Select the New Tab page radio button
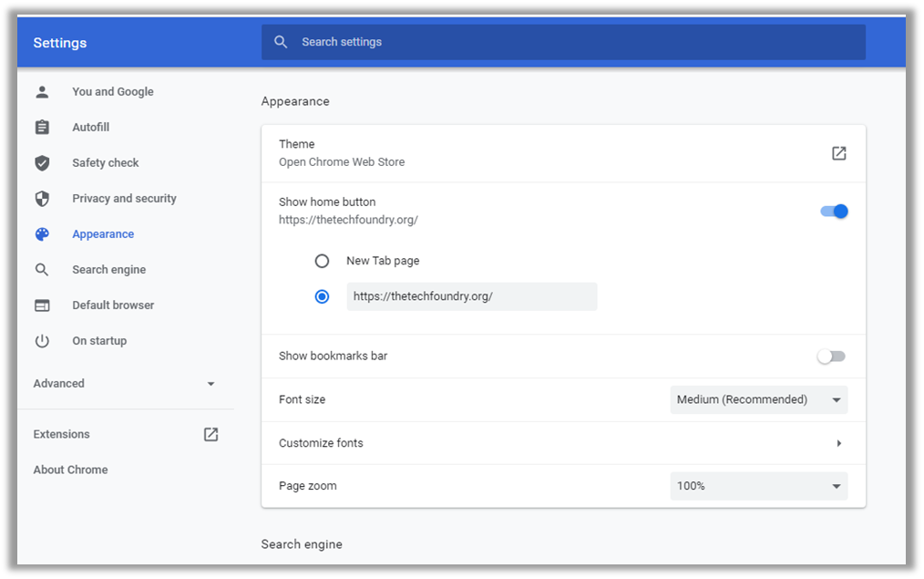The height and width of the screenshot is (579, 924). coord(322,261)
